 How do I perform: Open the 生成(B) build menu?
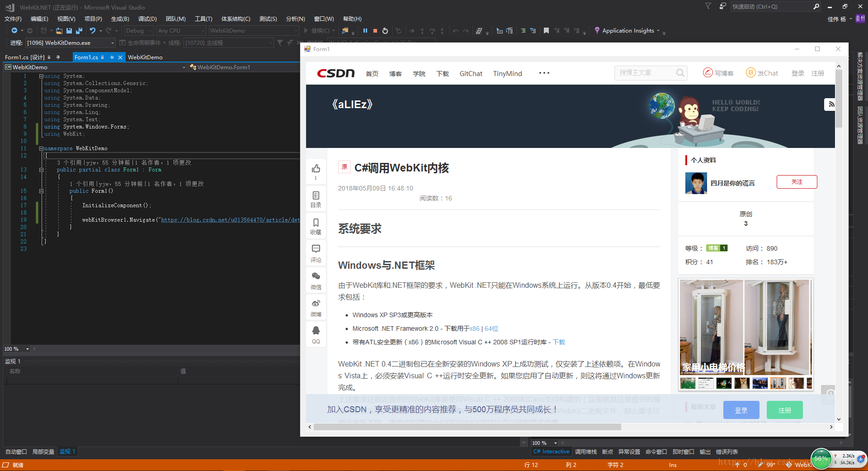[120, 19]
